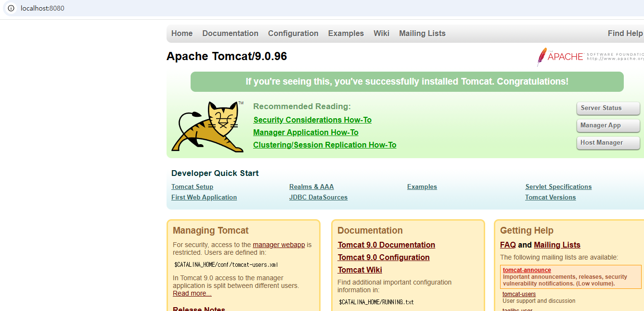This screenshot has width=644, height=311.
Task: Click the Apache Tomcat/9.0.96 heading
Action: pyautogui.click(x=227, y=56)
